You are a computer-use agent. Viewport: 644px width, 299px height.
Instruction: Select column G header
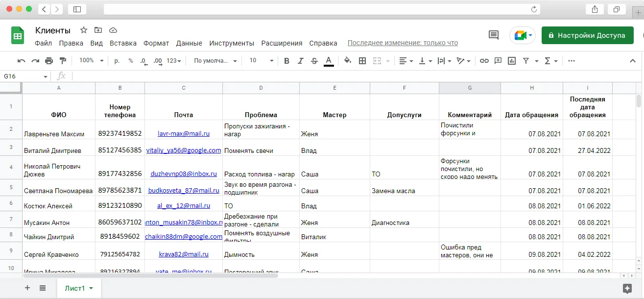tap(470, 88)
